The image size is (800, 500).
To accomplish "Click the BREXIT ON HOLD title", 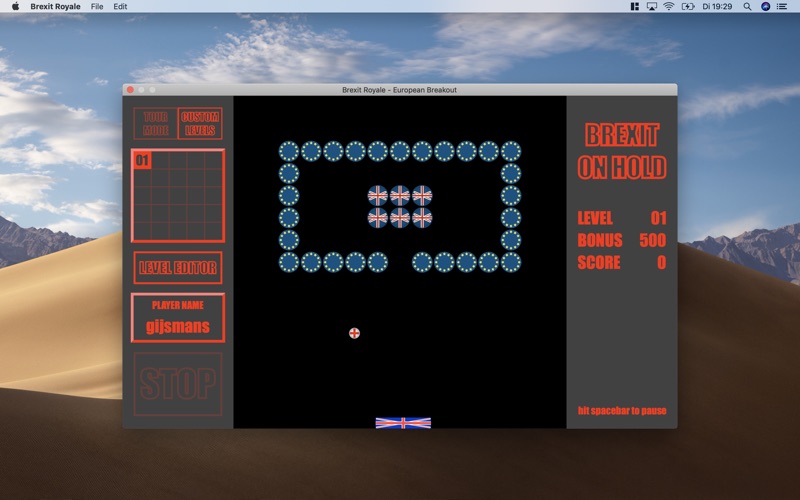I will click(622, 151).
